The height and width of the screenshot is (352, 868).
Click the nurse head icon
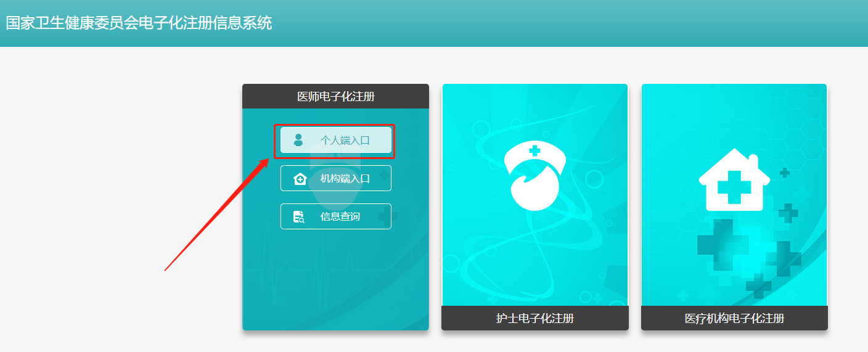[x=535, y=176]
